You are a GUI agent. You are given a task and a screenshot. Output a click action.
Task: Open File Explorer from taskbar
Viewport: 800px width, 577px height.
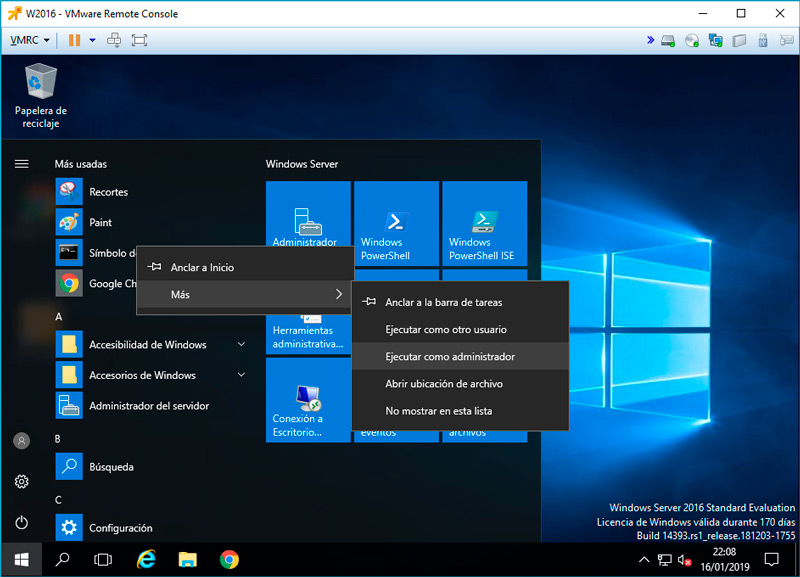click(188, 560)
